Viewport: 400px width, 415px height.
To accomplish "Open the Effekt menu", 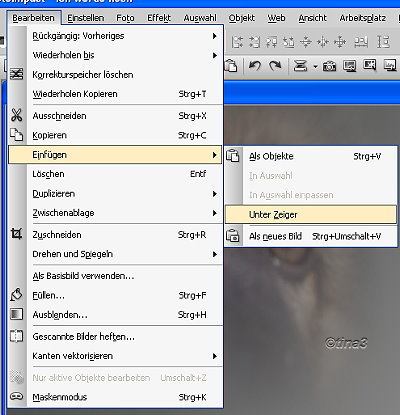I will coord(159,18).
